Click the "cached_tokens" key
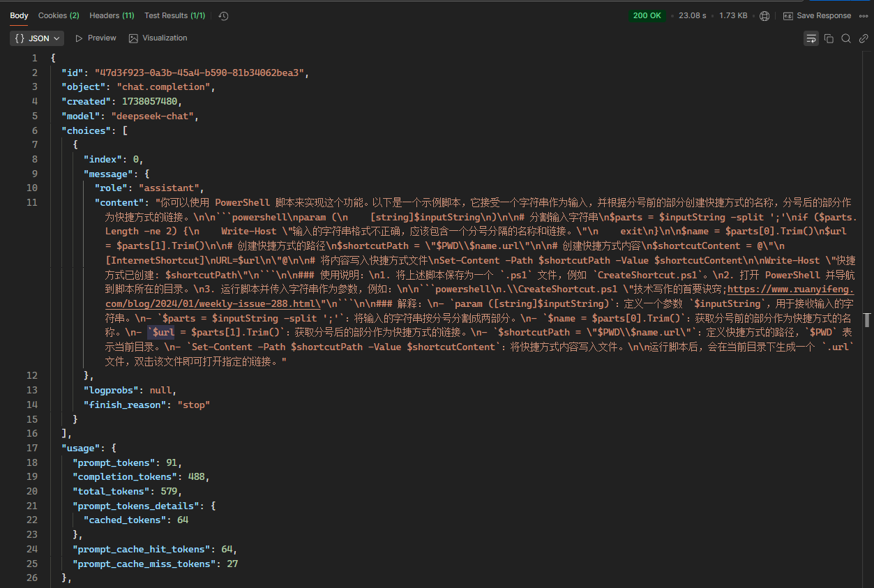This screenshot has height=588, width=874. [124, 520]
